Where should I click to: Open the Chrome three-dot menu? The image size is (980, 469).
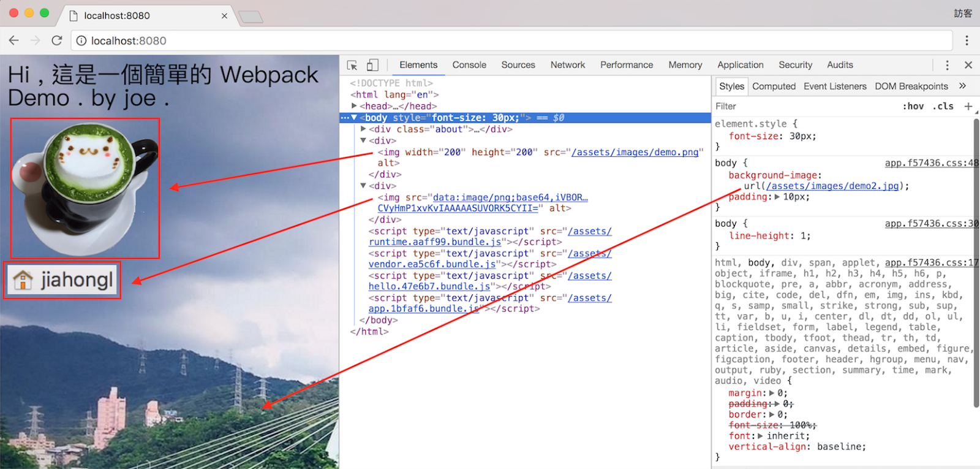click(x=967, y=40)
